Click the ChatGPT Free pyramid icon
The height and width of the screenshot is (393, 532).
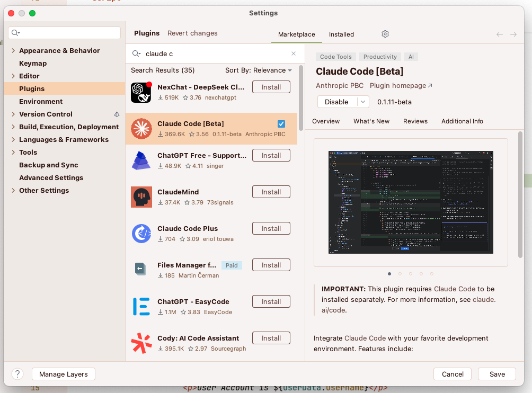click(x=141, y=160)
